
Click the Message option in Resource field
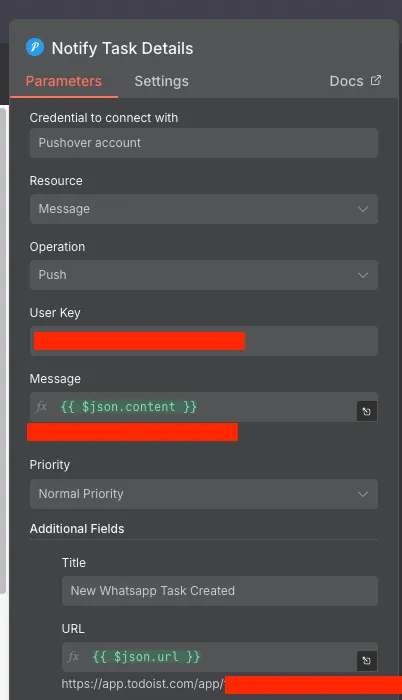point(64,209)
